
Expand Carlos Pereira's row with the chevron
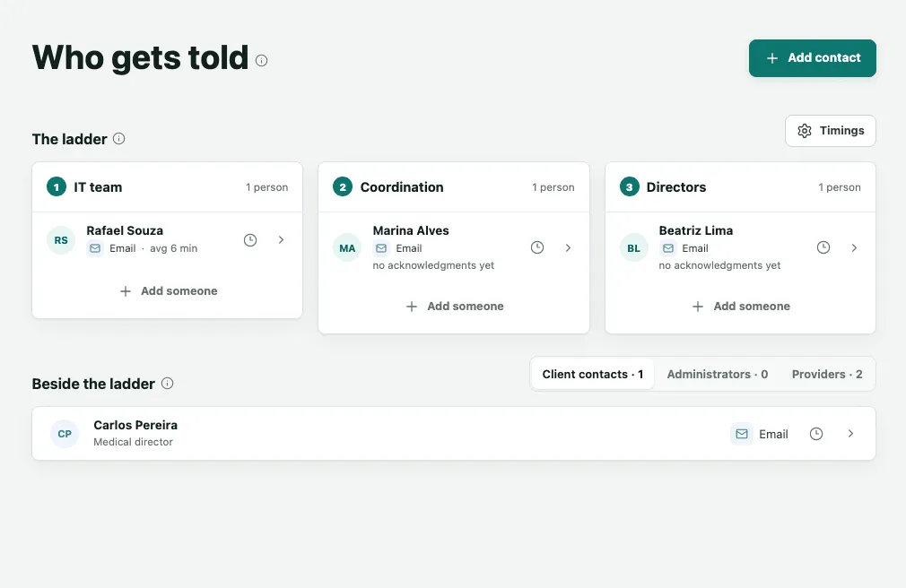click(850, 434)
